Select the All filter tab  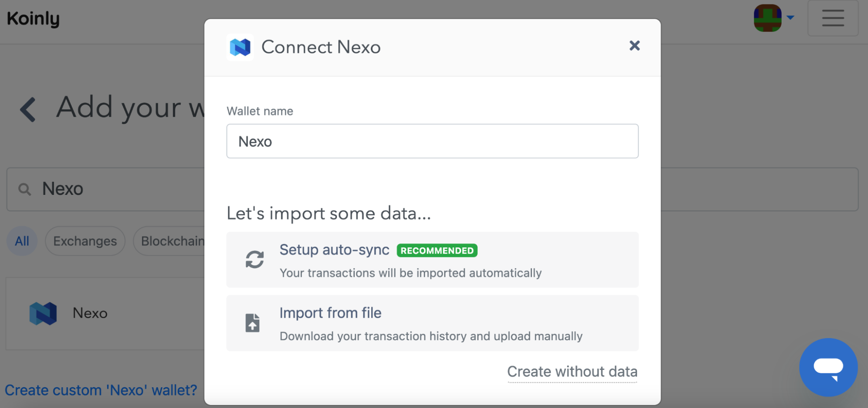[22, 241]
